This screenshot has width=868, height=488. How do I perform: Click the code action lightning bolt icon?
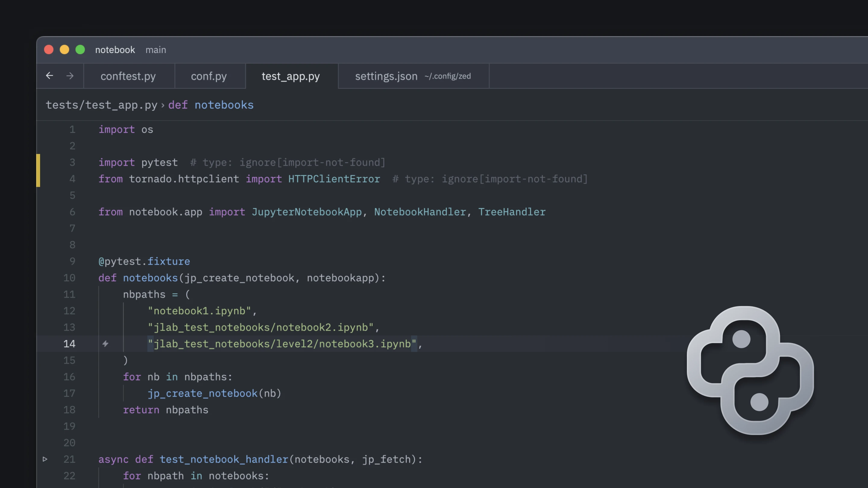(x=105, y=343)
